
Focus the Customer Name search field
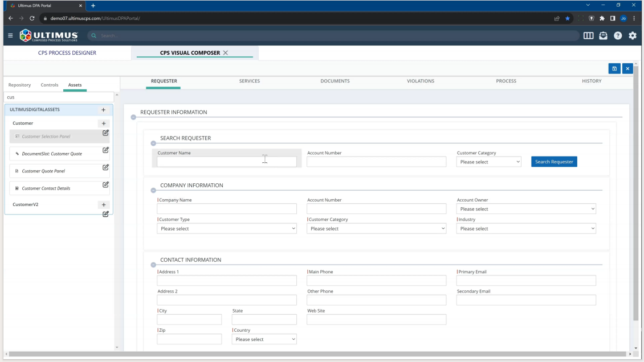227,162
